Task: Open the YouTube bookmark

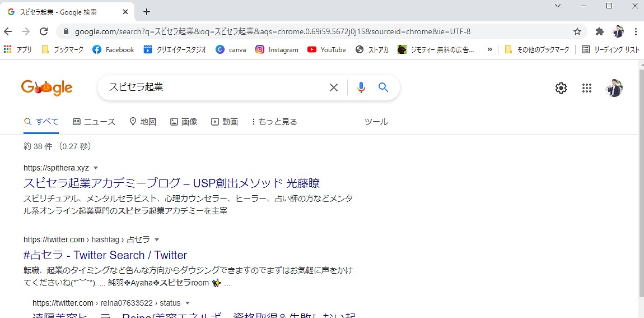Action: 326,49
